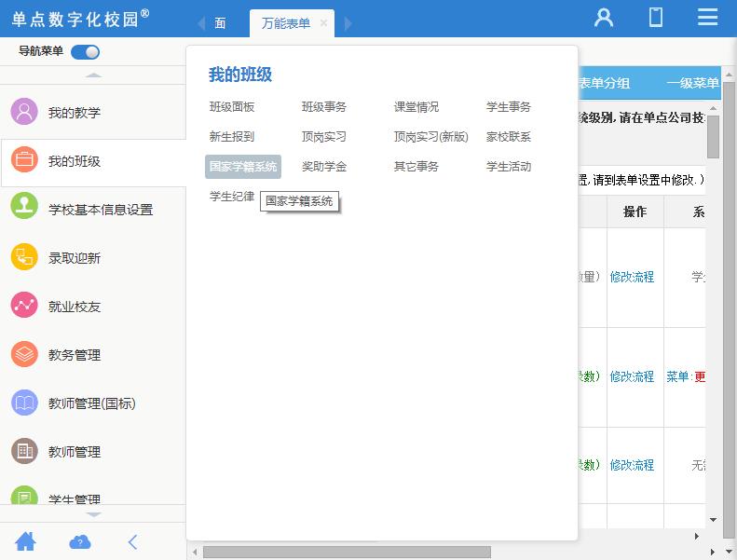Image resolution: width=737 pixels, height=560 pixels.
Task: Open the highlighted 国家学籍系统 link
Action: tap(243, 167)
